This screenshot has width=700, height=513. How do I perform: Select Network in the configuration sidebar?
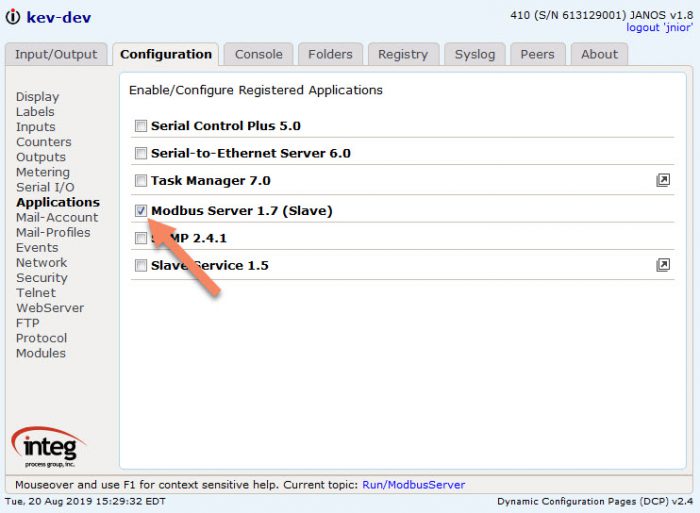coord(42,263)
